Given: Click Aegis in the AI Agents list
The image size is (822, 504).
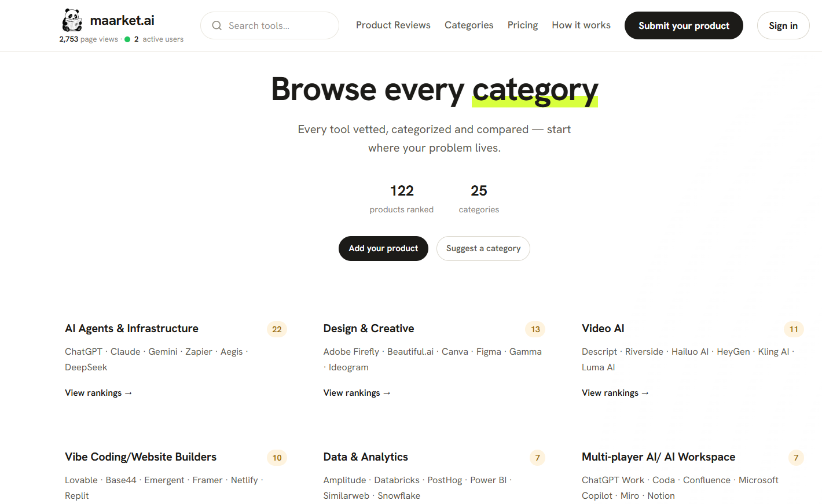Looking at the screenshot, I should click(x=232, y=352).
